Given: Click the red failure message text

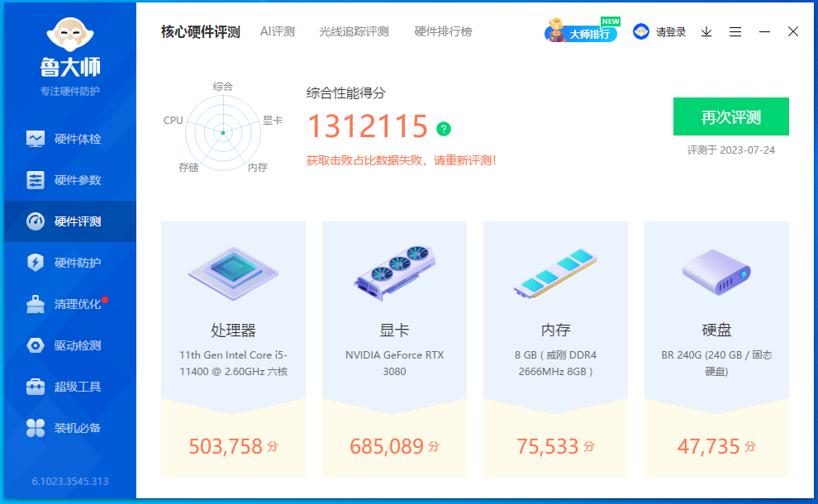Looking at the screenshot, I should pyautogui.click(x=402, y=160).
